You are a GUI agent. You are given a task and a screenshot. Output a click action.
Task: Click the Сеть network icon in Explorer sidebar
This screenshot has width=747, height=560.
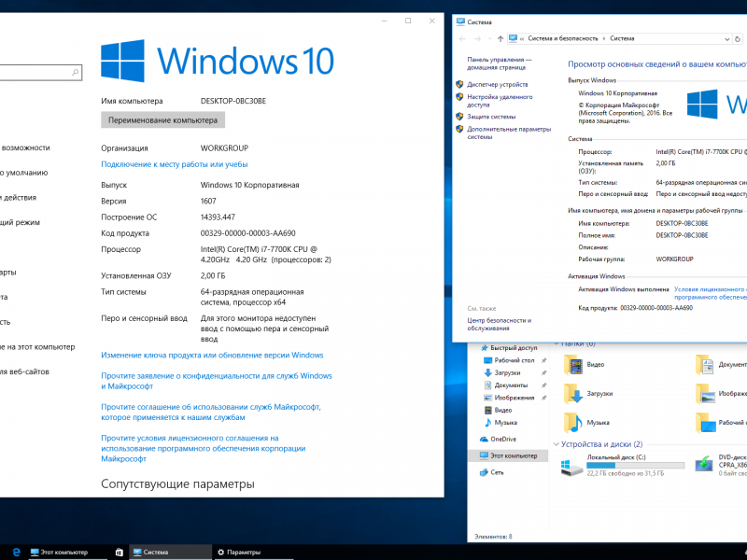tap(484, 472)
